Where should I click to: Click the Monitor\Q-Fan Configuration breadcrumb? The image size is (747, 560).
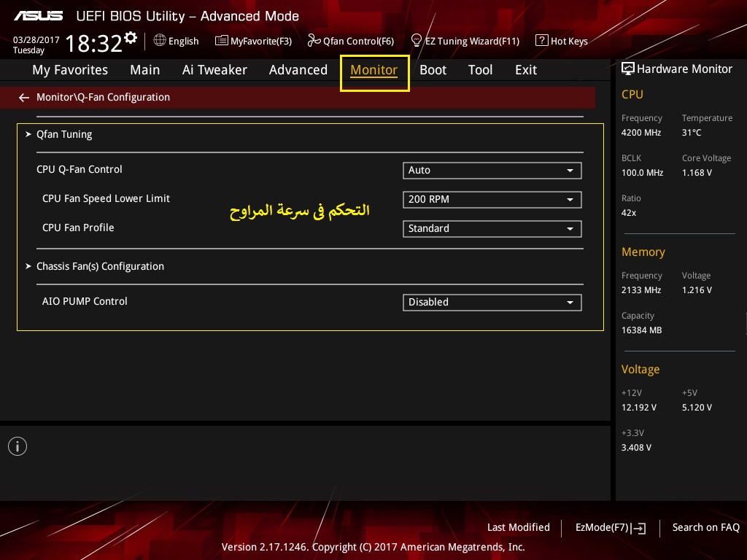103,97
